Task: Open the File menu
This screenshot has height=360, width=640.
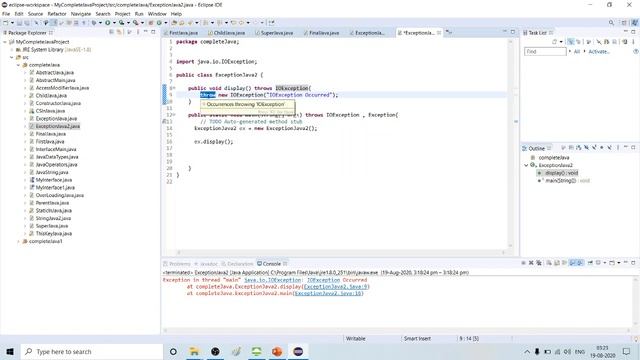Action: pos(6,14)
